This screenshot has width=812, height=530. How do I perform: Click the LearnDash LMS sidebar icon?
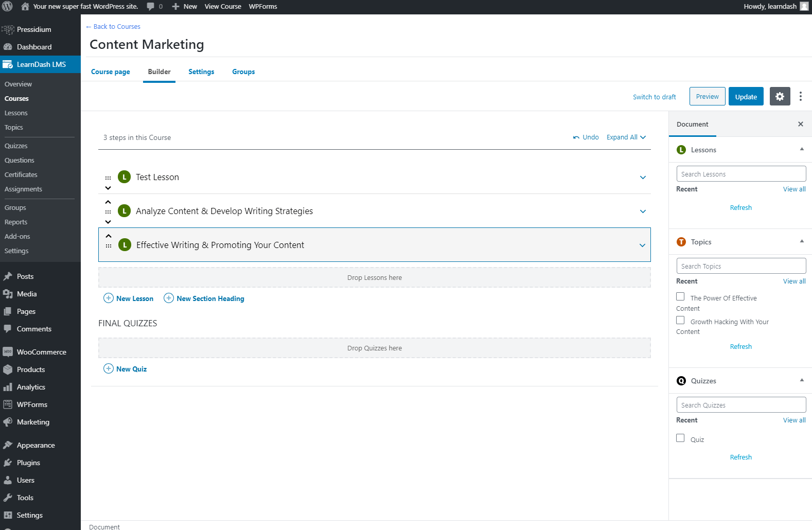(x=8, y=64)
